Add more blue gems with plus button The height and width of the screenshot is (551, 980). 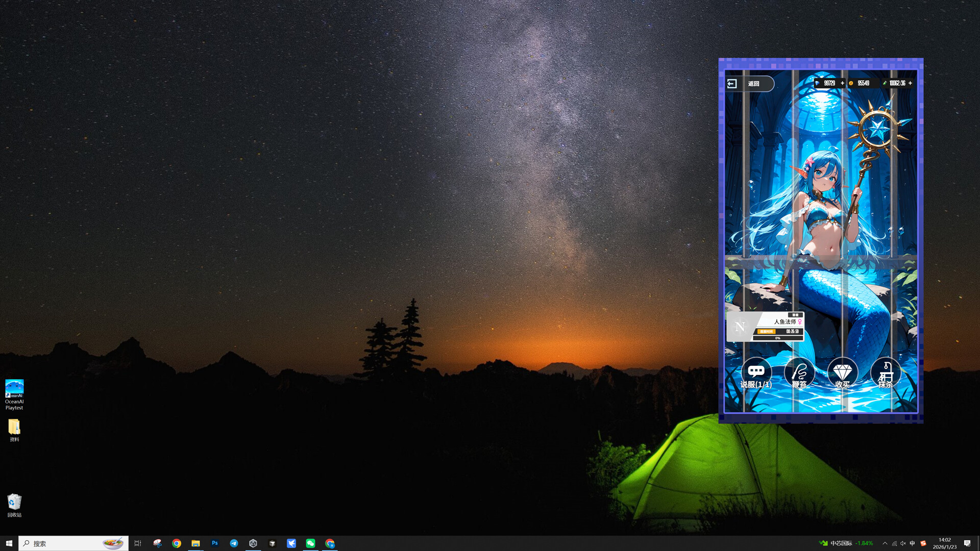(x=842, y=83)
